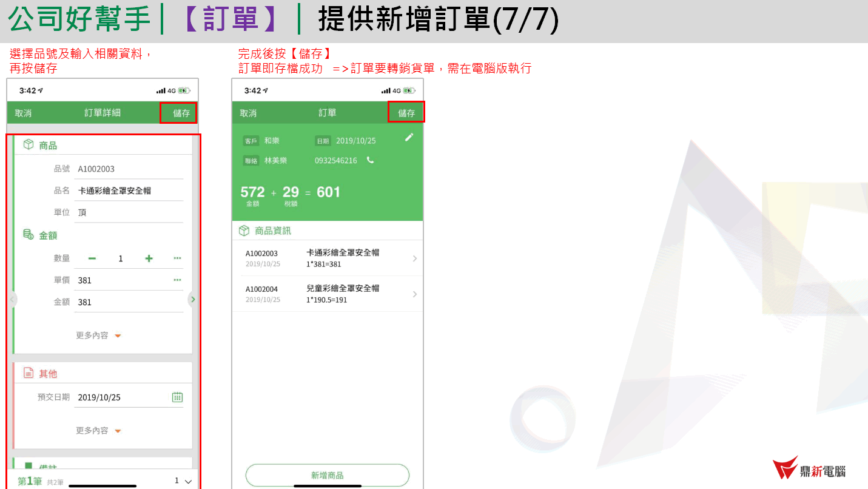Expand 更多內容 under the 金額 section

(x=98, y=336)
